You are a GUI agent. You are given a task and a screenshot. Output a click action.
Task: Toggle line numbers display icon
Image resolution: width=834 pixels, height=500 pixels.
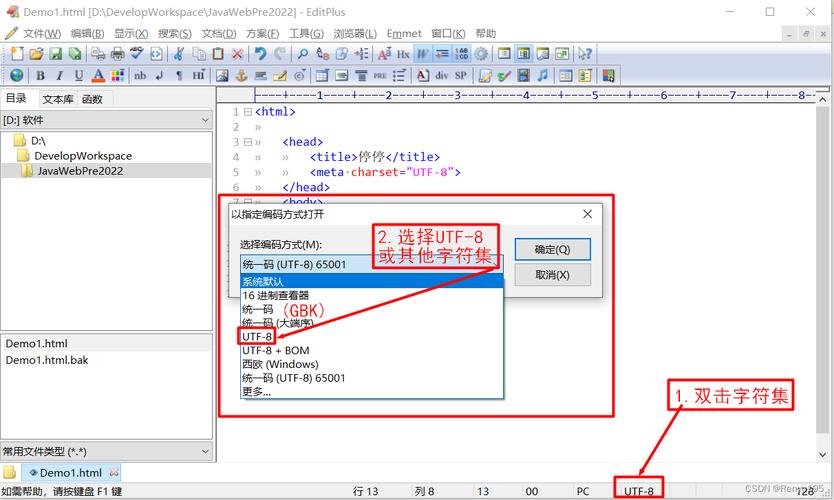461,53
